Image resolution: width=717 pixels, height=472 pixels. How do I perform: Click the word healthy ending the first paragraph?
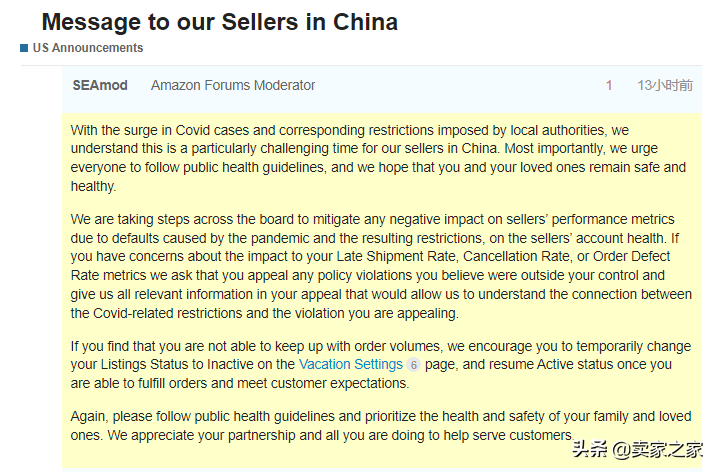(93, 187)
